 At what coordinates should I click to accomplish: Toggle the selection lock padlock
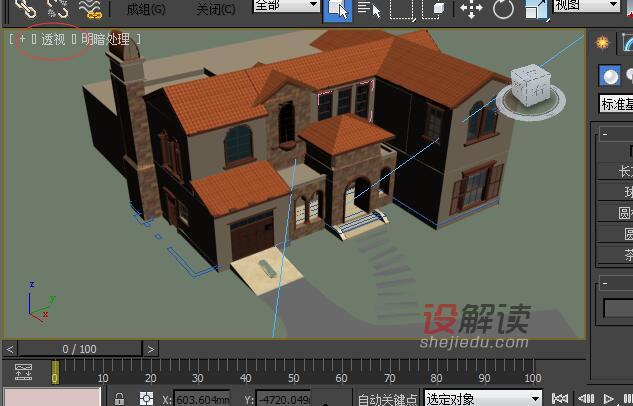[x=120, y=398]
